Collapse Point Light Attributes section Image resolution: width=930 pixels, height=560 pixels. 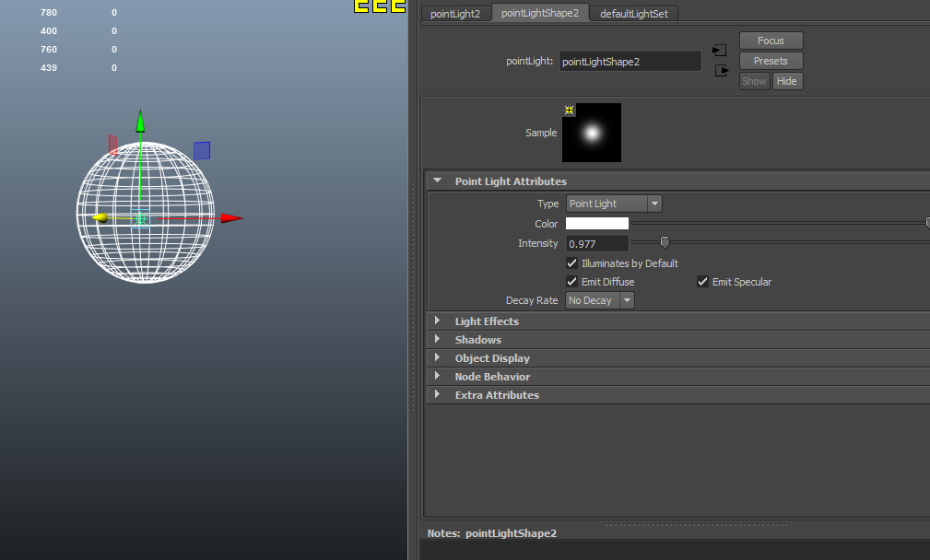point(438,181)
